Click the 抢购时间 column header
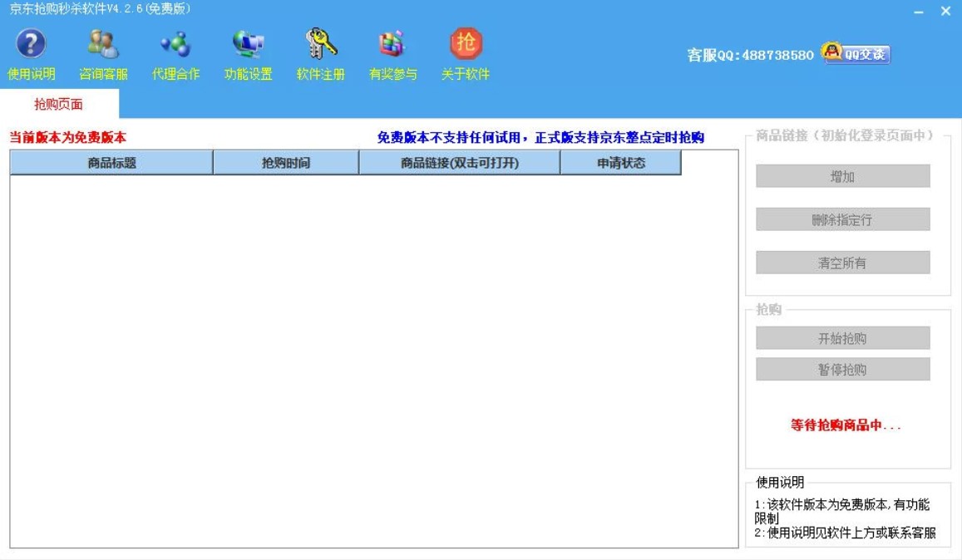This screenshot has height=560, width=962. click(x=285, y=163)
